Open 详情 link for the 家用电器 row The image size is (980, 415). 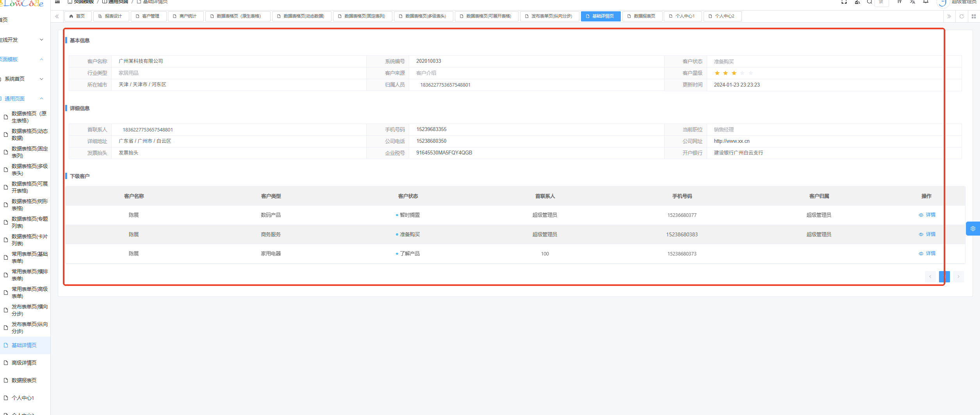[x=927, y=254]
